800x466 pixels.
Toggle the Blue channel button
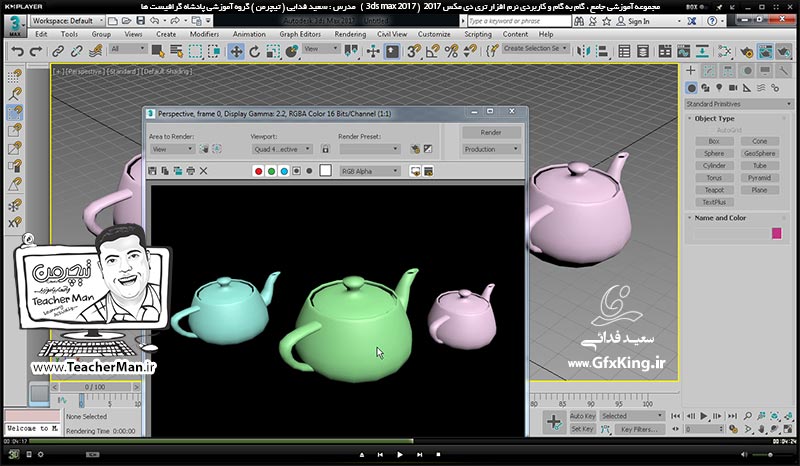click(284, 171)
